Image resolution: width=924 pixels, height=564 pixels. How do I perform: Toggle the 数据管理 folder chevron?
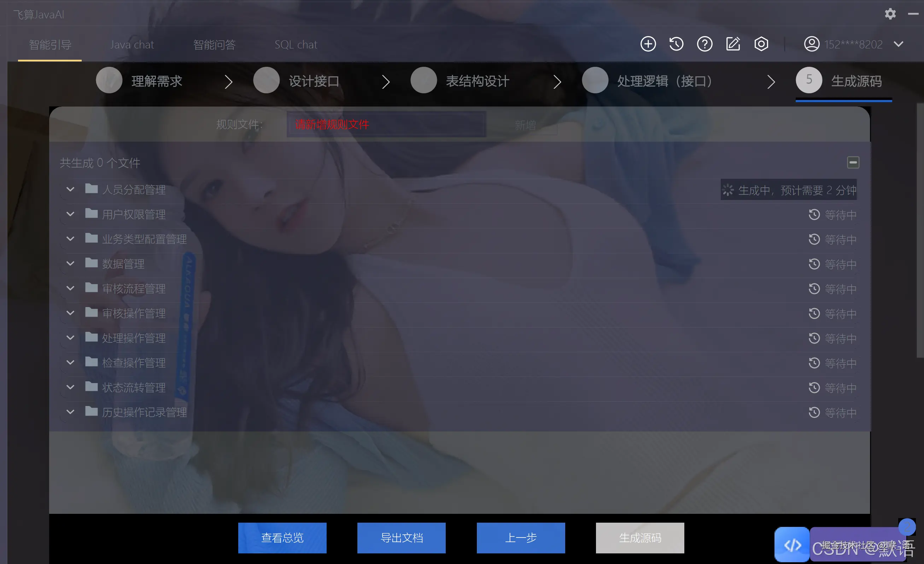70,264
